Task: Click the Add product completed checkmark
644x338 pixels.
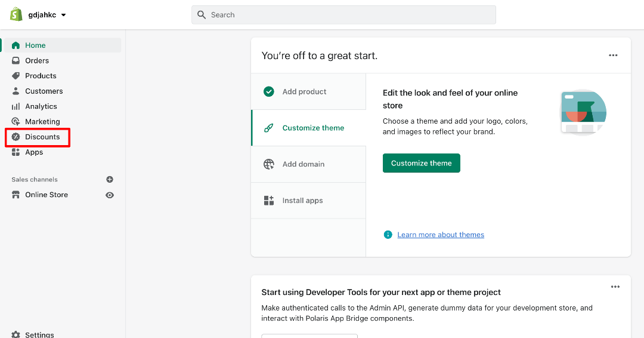Action: 268,92
